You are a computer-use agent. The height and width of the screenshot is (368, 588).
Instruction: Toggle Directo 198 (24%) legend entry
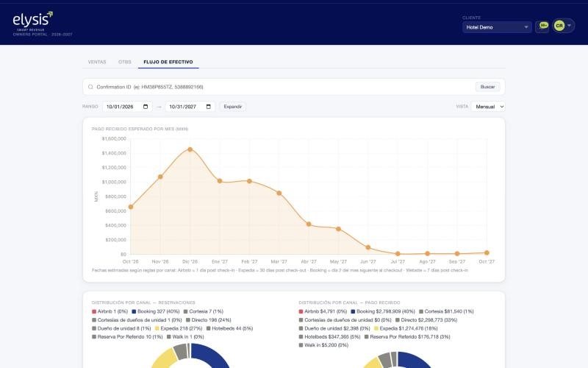(x=209, y=320)
